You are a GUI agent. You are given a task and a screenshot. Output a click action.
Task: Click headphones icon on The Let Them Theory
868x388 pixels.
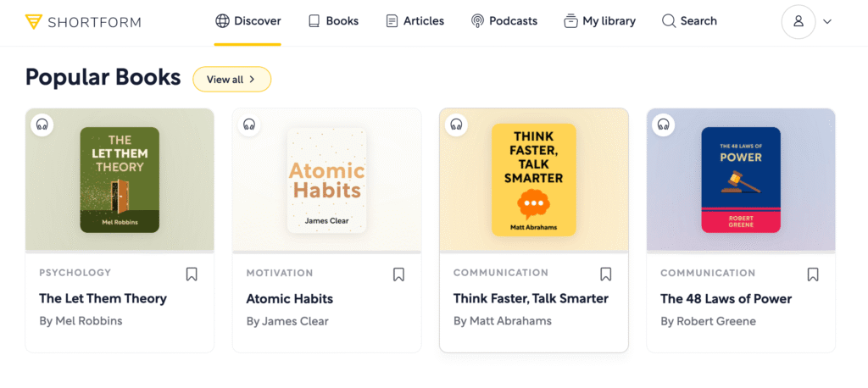[x=42, y=125]
